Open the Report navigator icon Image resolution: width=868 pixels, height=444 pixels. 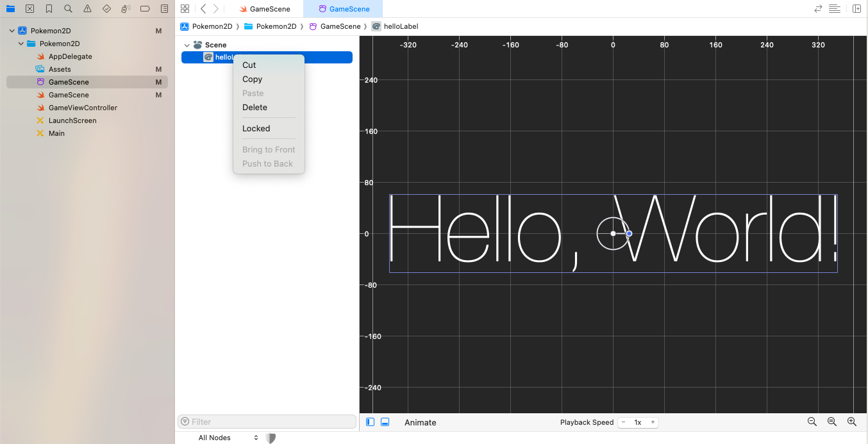pos(165,9)
